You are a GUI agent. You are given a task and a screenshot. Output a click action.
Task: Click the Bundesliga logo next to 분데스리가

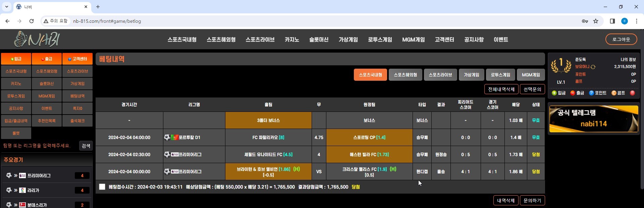point(22,205)
